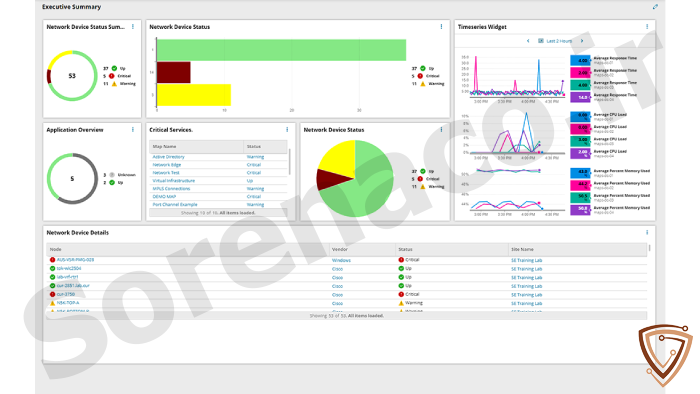Click the Critical Services list scrollbar
Viewport: 700px width, 394px height.
[x=290, y=162]
